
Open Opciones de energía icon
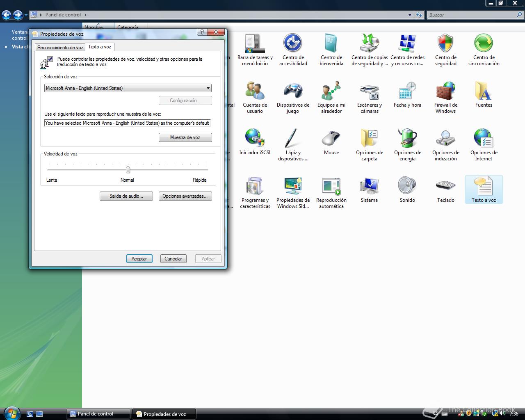coord(407,145)
